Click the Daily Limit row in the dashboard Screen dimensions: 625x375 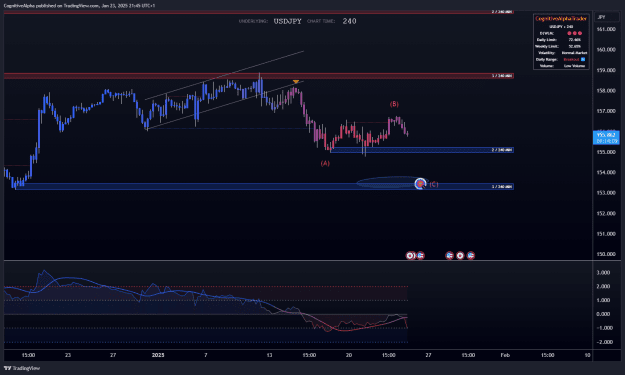tap(561, 40)
